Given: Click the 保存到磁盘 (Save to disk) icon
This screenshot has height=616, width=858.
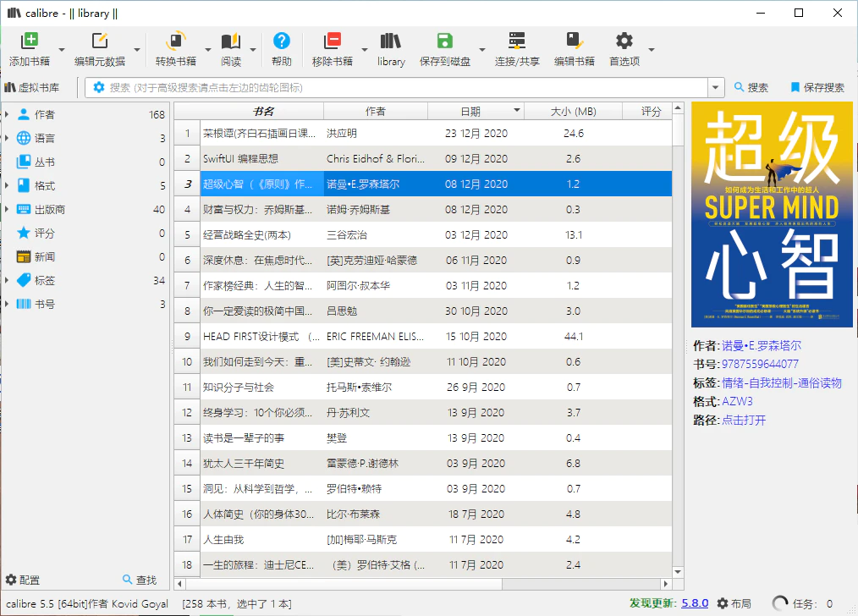Looking at the screenshot, I should point(443,39).
